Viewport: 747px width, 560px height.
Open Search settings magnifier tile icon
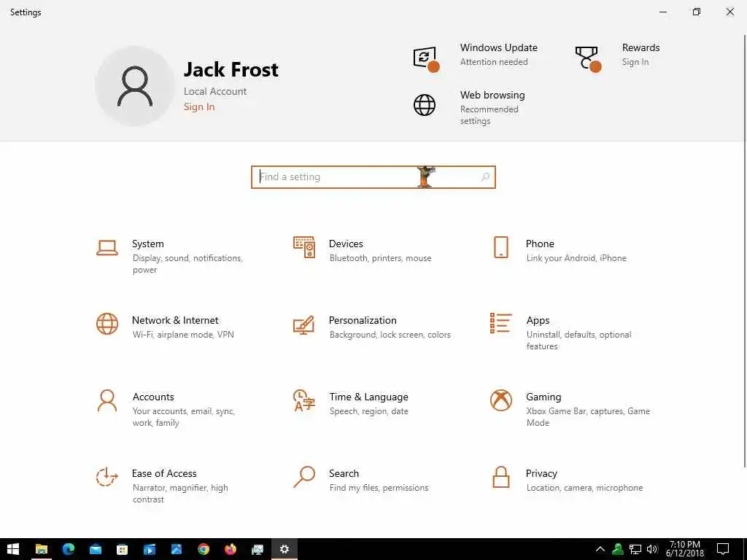pyautogui.click(x=304, y=477)
